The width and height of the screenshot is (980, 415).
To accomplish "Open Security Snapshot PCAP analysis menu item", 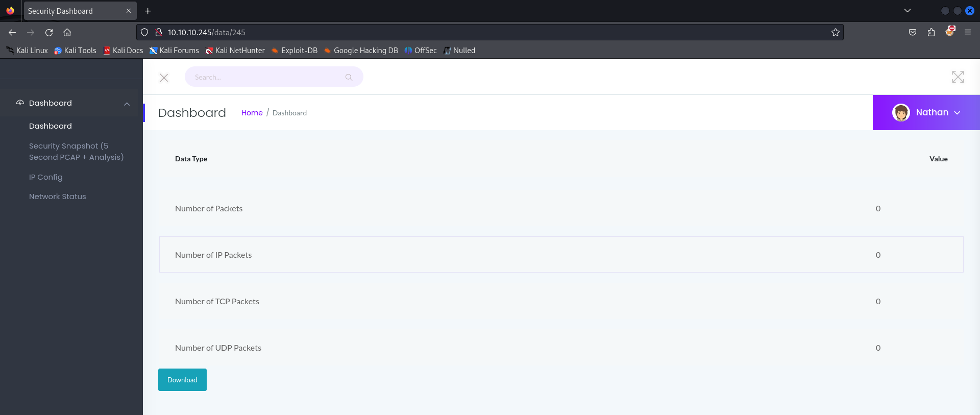I will (x=76, y=152).
